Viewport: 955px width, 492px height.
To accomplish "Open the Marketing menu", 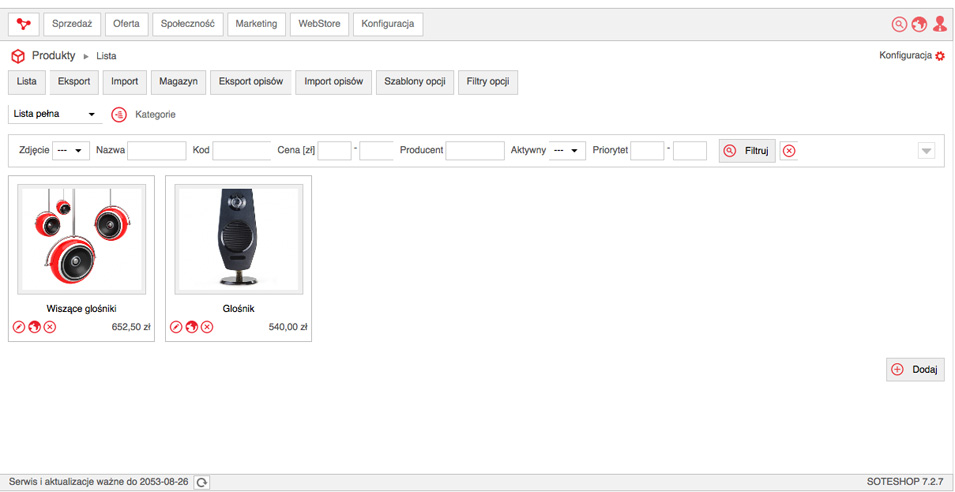I will click(256, 24).
